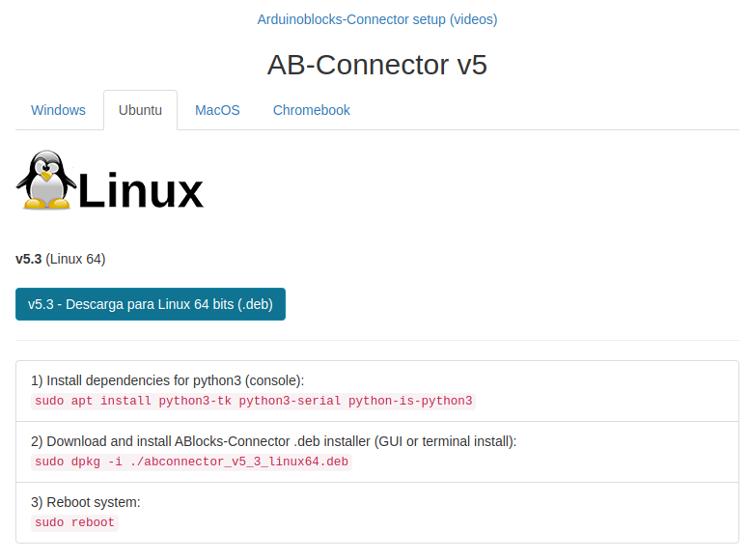Click python3-tk in the apt command
Screen dimensions: 749x560
(x=195, y=401)
